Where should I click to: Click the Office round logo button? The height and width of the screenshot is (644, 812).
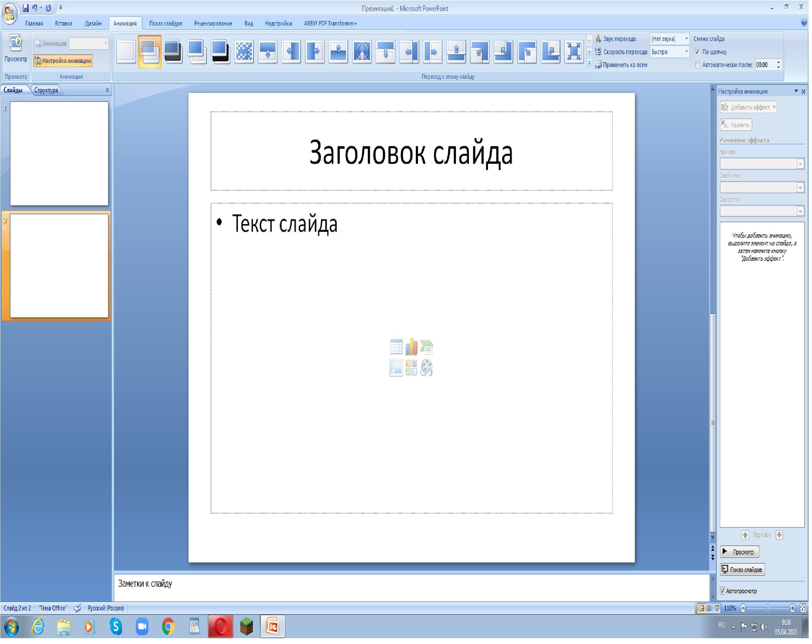(10, 14)
